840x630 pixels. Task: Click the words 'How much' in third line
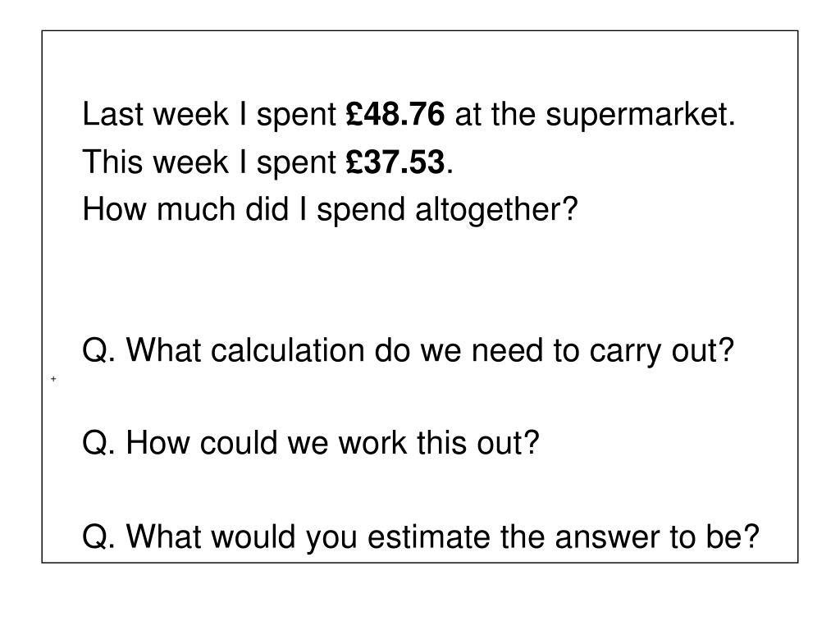(x=158, y=209)
